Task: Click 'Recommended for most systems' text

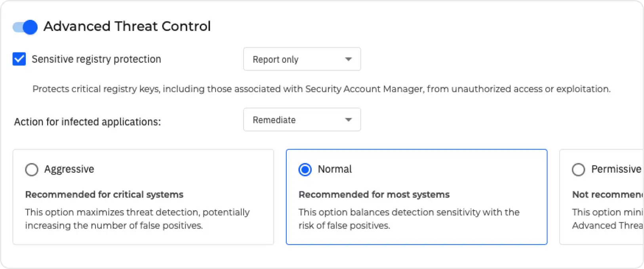Action: point(374,194)
